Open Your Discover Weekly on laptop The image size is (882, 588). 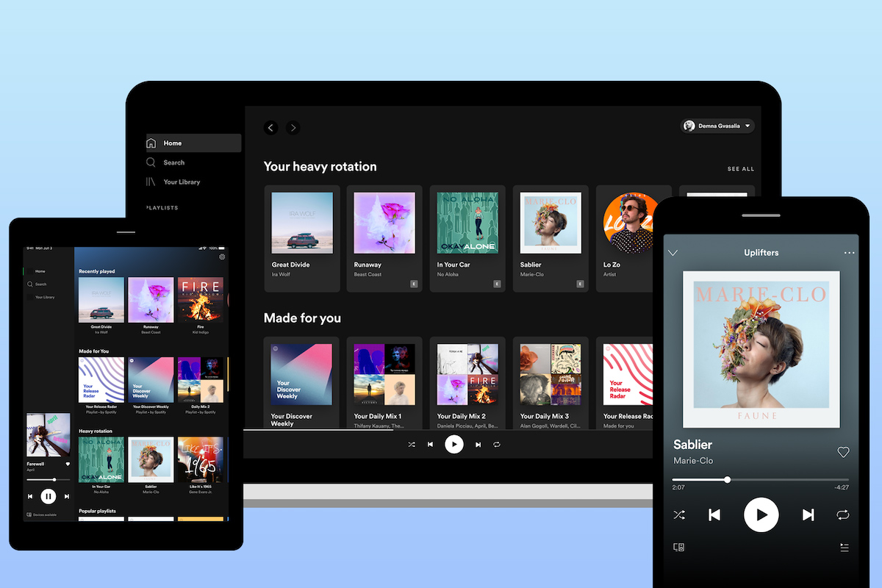click(301, 383)
